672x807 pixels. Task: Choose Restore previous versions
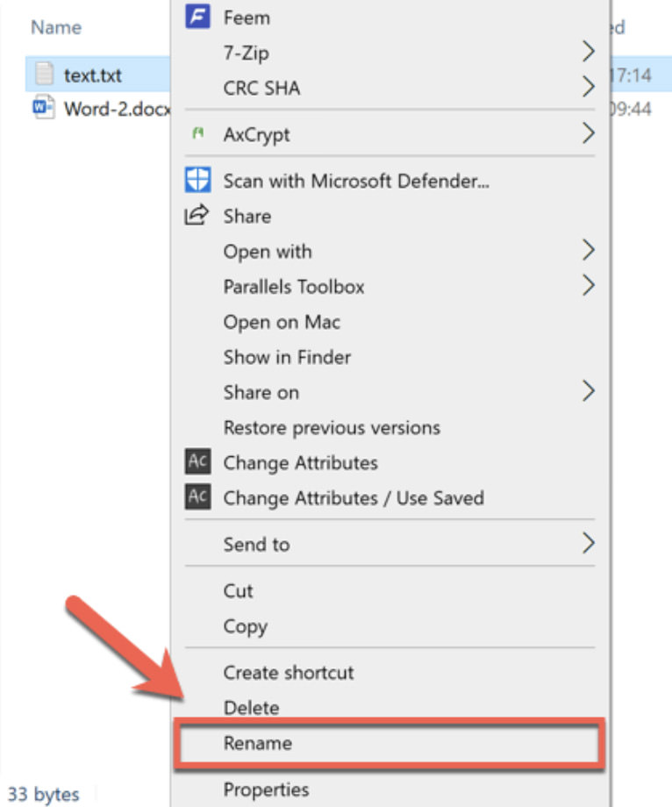tap(331, 427)
